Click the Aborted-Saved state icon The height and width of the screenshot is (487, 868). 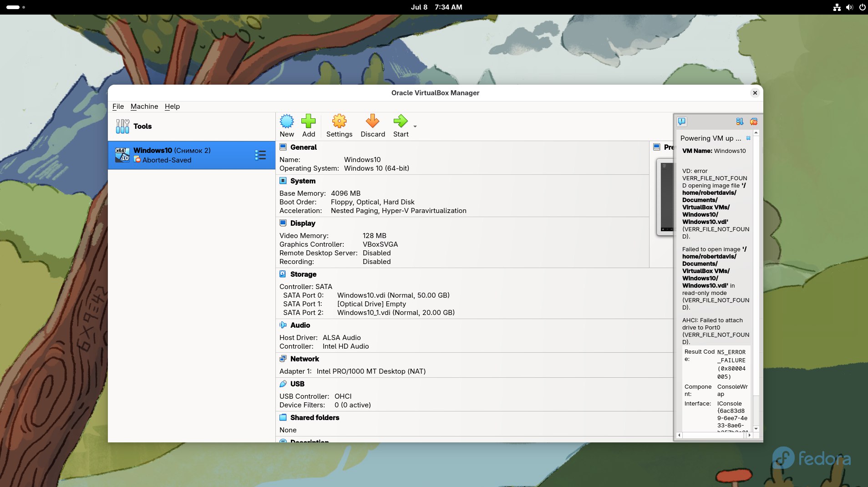[137, 160]
